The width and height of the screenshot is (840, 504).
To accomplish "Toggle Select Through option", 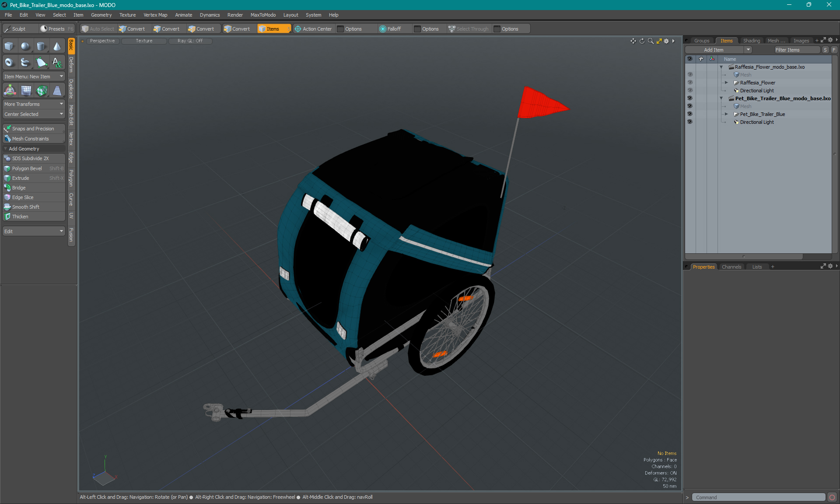I will (x=469, y=29).
